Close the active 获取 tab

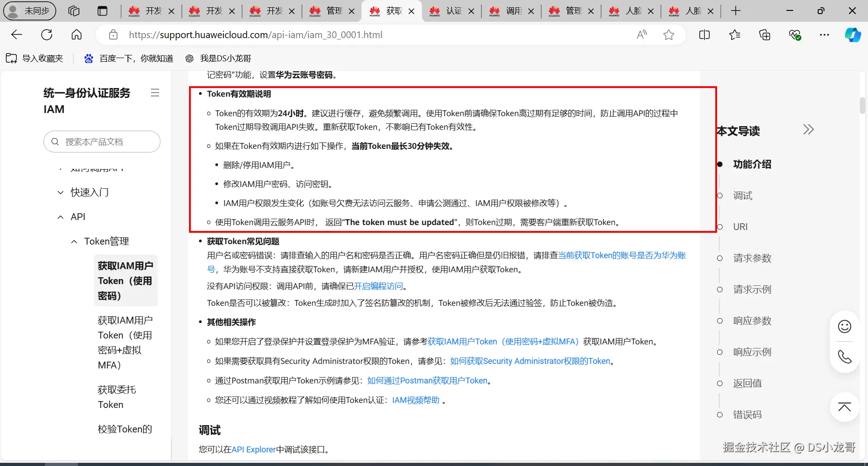[x=412, y=11]
